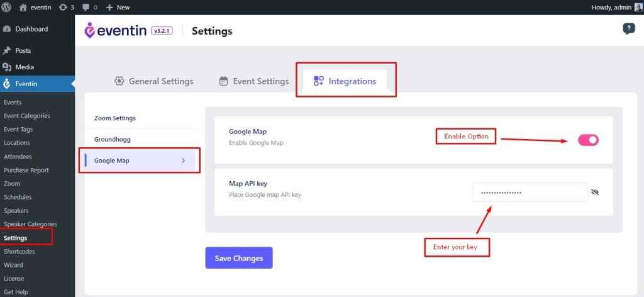The image size is (644, 297).
Task: Open the comments bubble in admin bar
Action: coord(89,8)
